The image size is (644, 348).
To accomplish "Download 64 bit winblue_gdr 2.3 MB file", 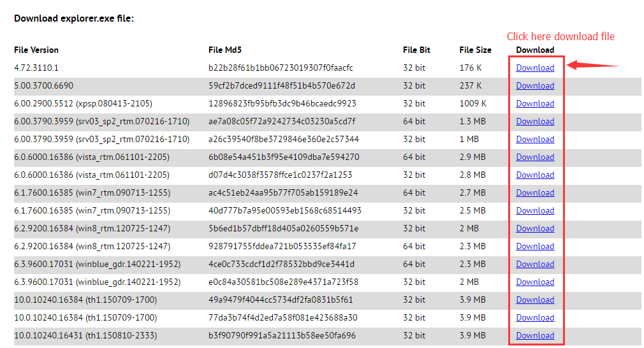I will click(x=535, y=264).
